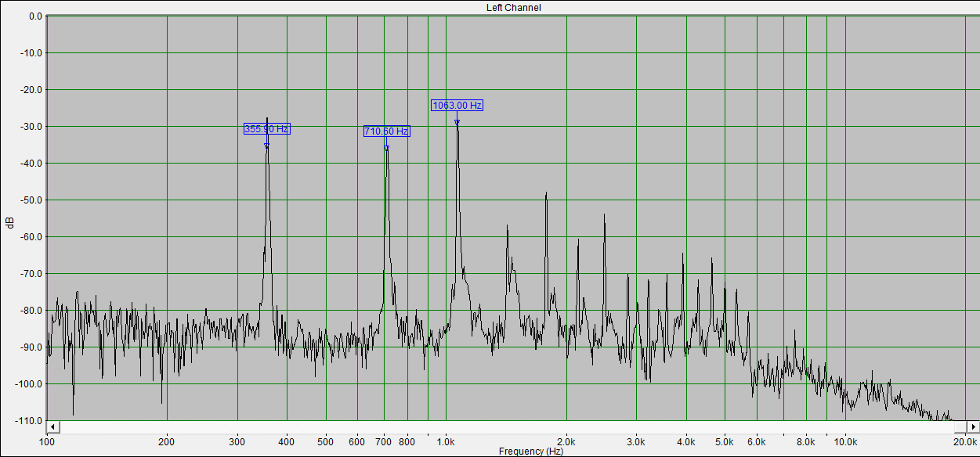
Task: Click the Frequency (Hz) axis label
Action: (x=530, y=452)
